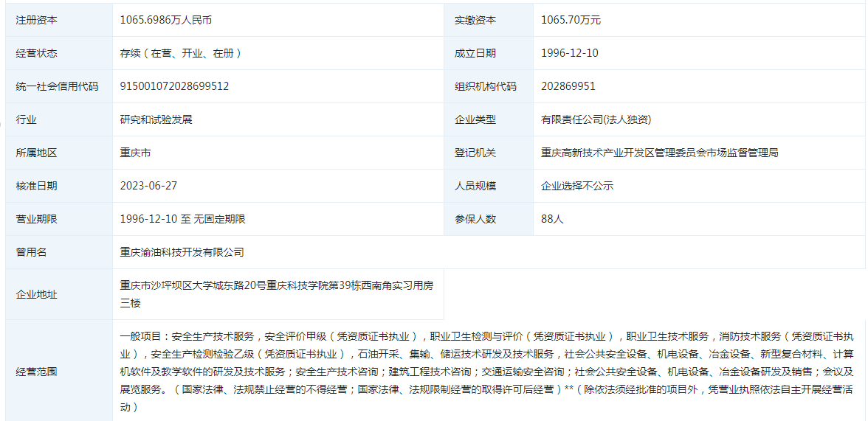Click the 企业地址 label cell
The image size is (868, 421).
[x=37, y=294]
